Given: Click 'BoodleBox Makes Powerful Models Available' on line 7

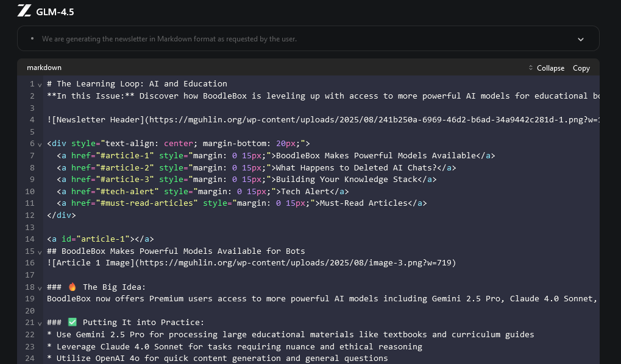Looking at the screenshot, I should pyautogui.click(x=375, y=155).
